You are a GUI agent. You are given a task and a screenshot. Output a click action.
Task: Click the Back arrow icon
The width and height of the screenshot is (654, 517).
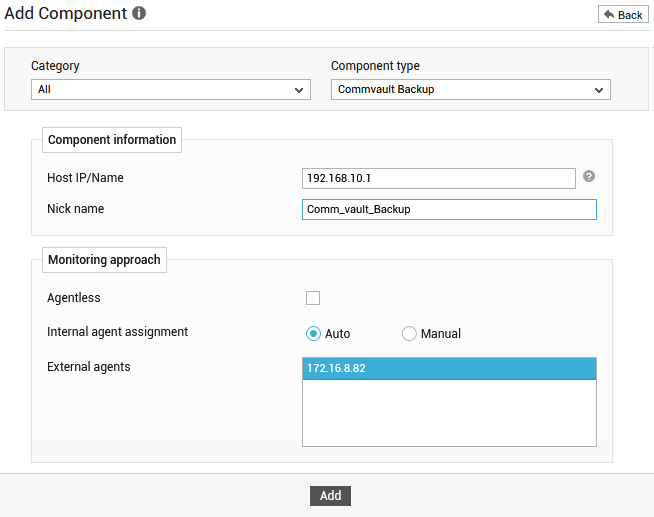click(609, 15)
